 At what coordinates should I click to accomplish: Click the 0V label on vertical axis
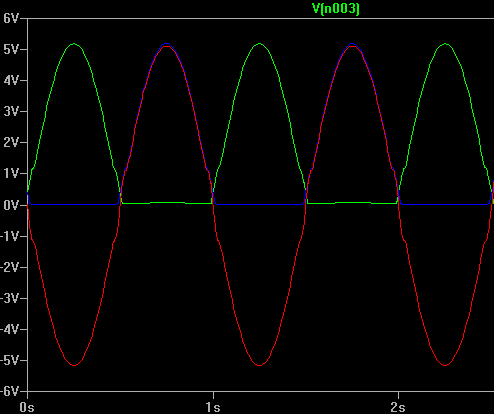[x=11, y=205]
